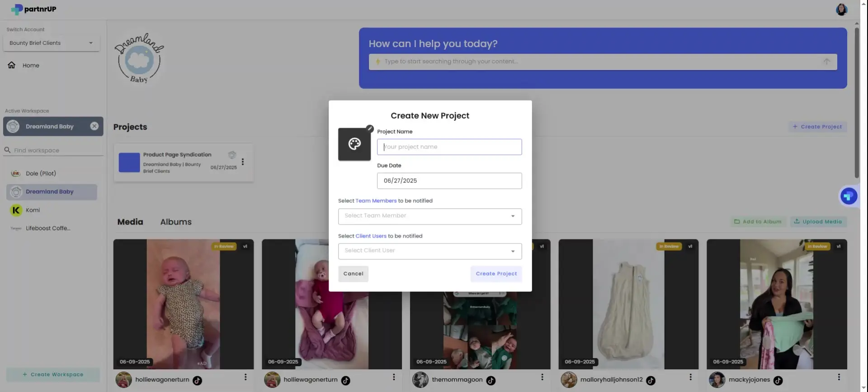This screenshot has height=392, width=868.
Task: Click the v1 version tag on sleep sack video
Action: [x=690, y=247]
